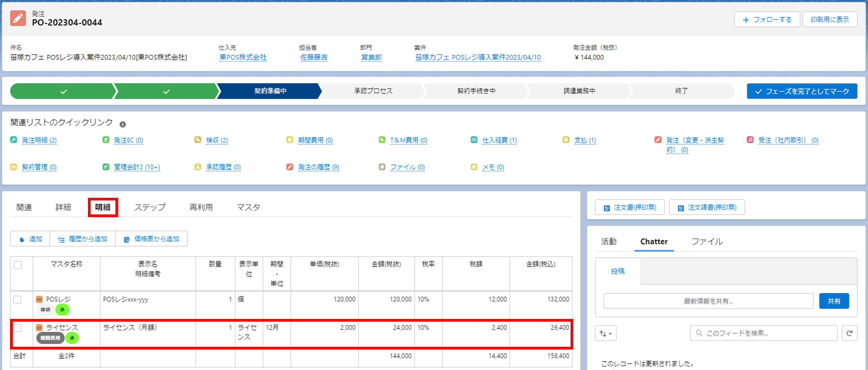Select the 承認プロセス path stage

pyautogui.click(x=373, y=91)
